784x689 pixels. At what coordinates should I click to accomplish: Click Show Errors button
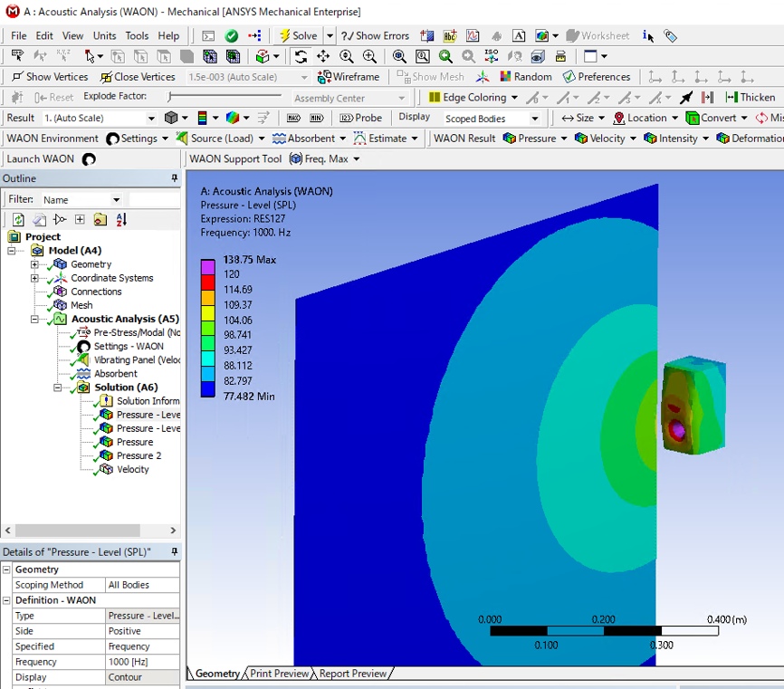376,35
